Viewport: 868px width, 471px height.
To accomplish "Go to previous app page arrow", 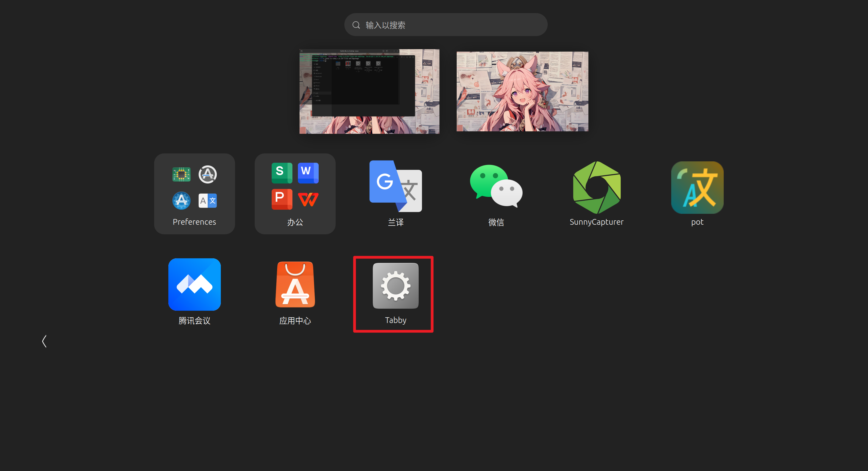I will click(44, 341).
